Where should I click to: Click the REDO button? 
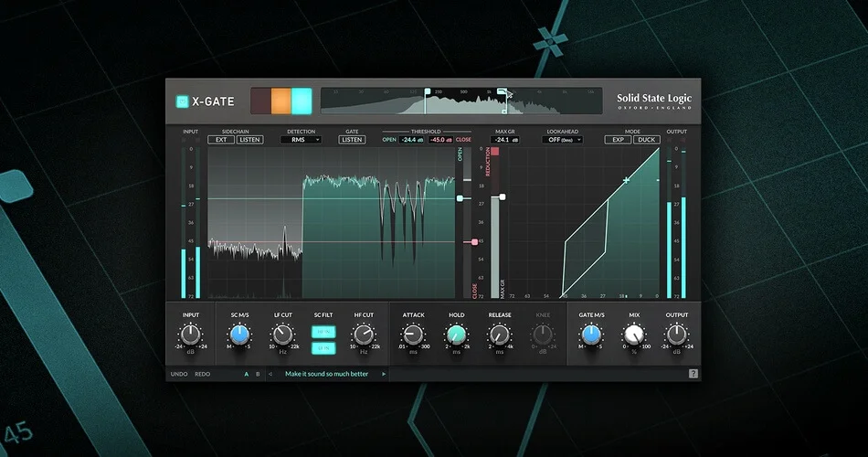(x=202, y=374)
